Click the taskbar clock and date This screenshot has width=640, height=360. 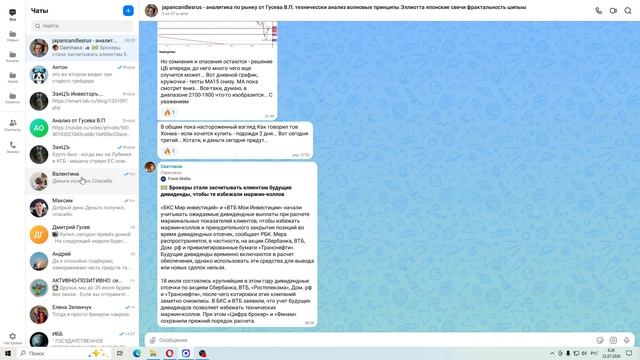[x=611, y=353]
